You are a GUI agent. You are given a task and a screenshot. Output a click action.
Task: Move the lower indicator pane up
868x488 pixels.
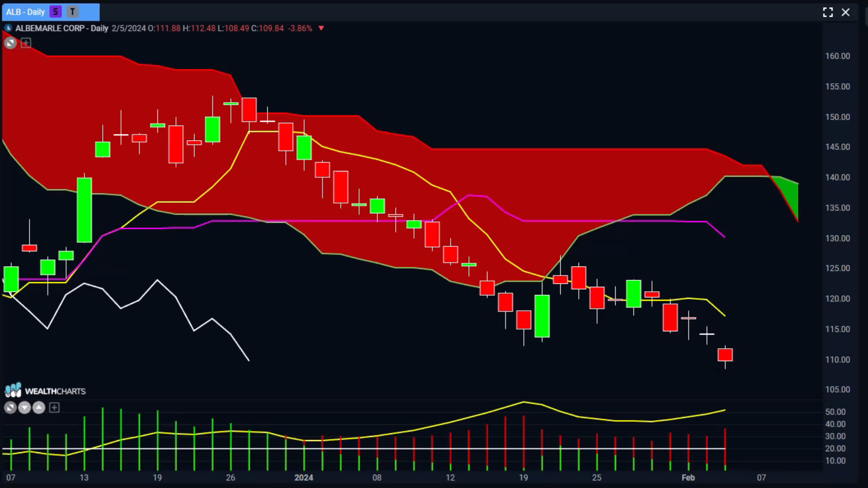click(39, 408)
